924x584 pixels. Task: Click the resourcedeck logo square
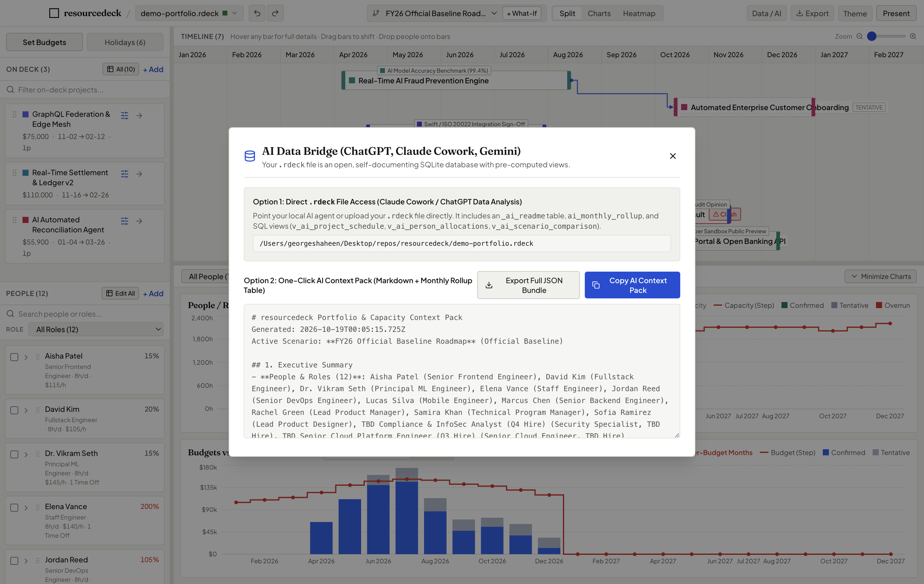click(x=54, y=13)
